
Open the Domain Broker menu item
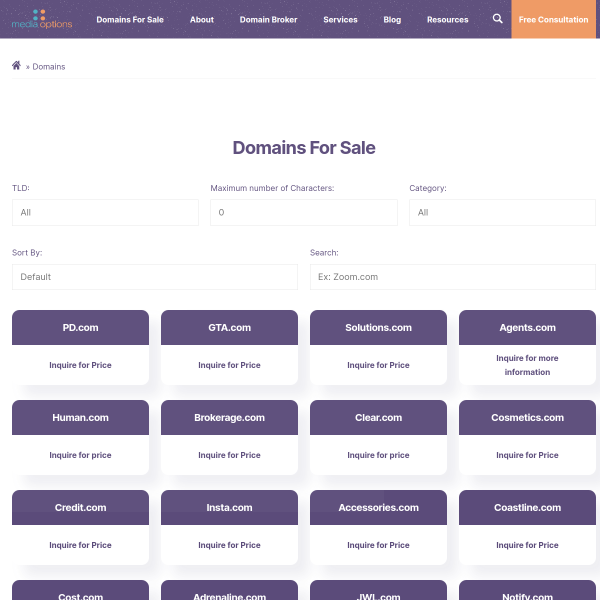click(x=268, y=20)
